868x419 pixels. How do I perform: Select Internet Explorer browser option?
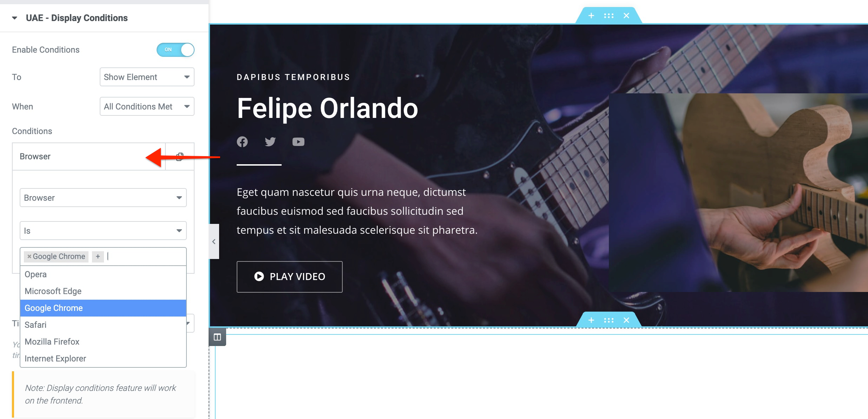pos(55,359)
